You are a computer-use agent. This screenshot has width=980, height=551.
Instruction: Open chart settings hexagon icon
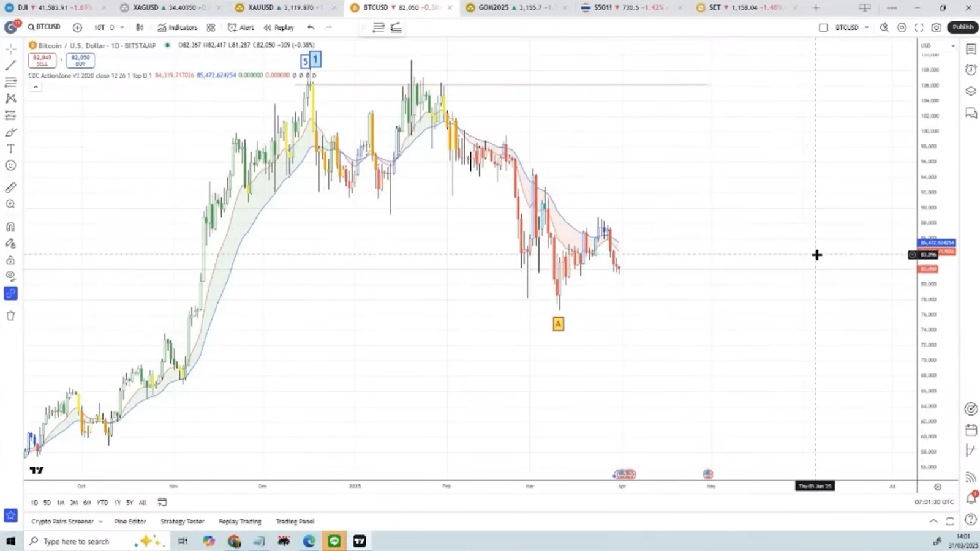pos(902,28)
